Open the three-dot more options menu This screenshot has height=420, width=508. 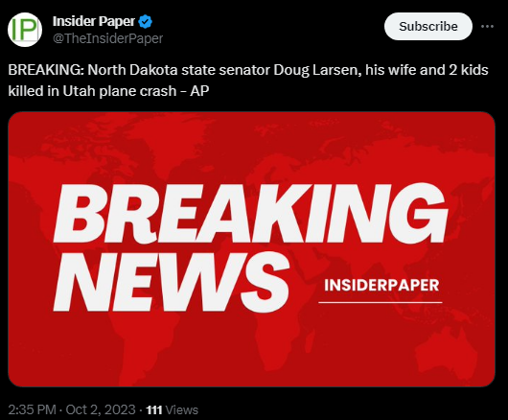point(487,26)
